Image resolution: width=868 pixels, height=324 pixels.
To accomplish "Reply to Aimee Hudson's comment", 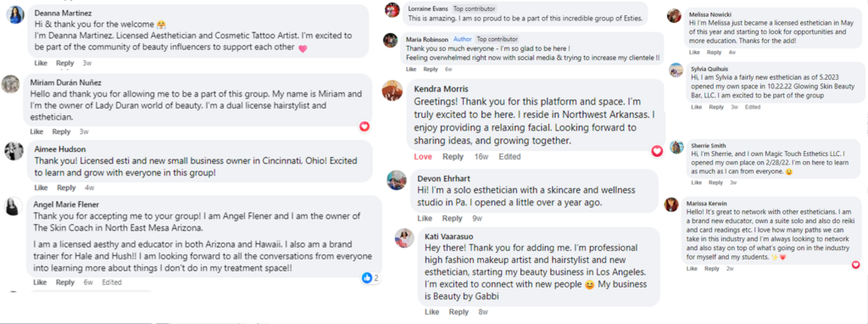I will 66,187.
